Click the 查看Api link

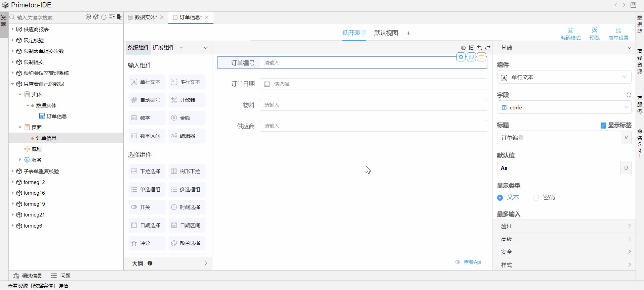tap(469, 262)
